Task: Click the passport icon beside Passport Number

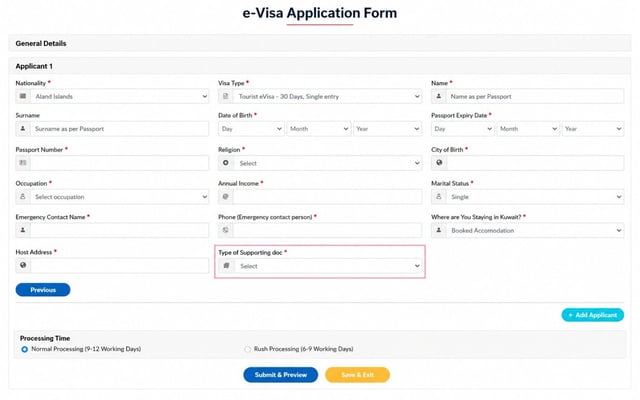Action: [x=23, y=163]
